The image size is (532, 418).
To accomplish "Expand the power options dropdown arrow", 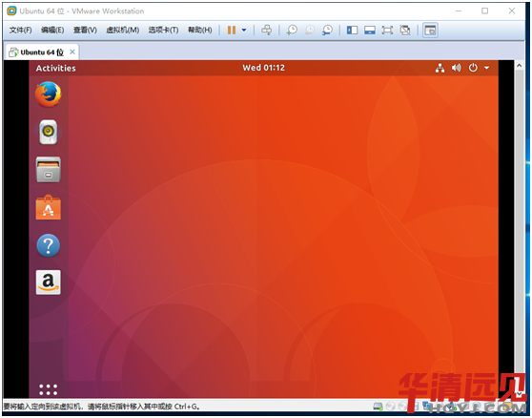I will coord(244,30).
